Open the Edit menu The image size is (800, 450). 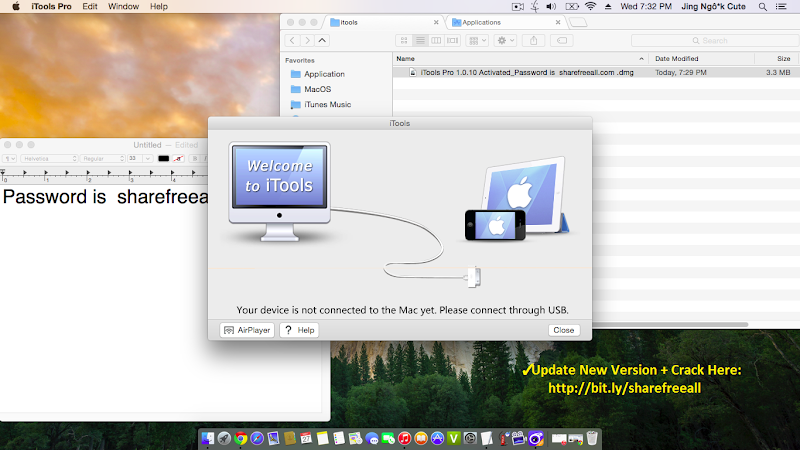[x=90, y=7]
